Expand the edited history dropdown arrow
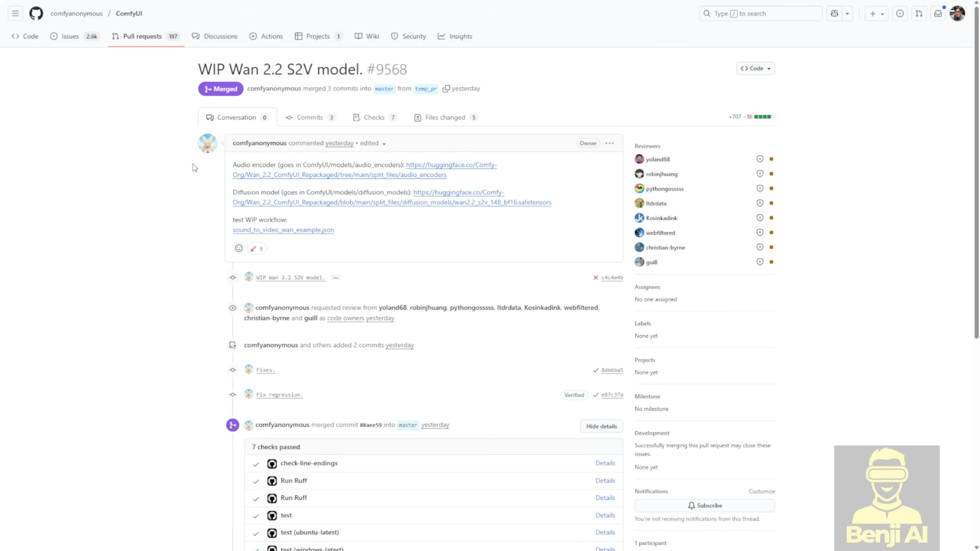This screenshot has width=980, height=551. pyautogui.click(x=384, y=144)
